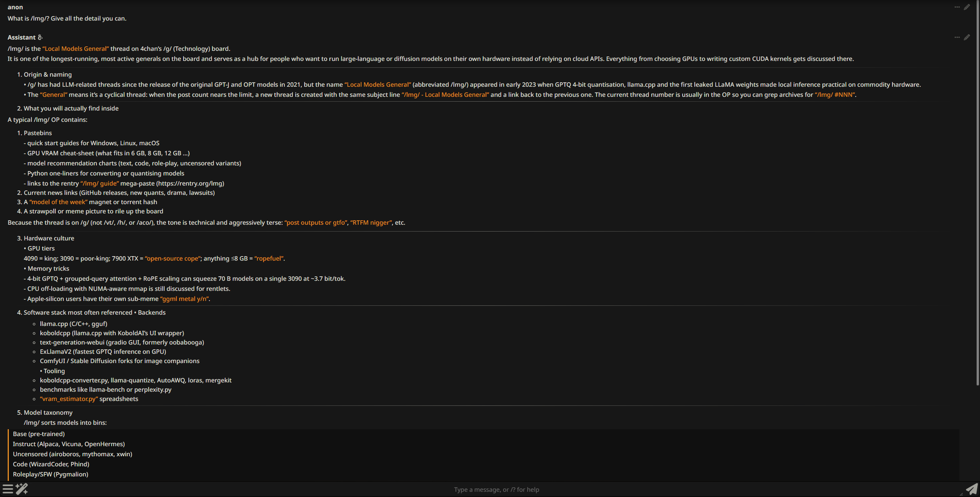Click 'Roleplay/SFW (Pygmalion)' line
The image size is (980, 497).
pyautogui.click(x=50, y=474)
